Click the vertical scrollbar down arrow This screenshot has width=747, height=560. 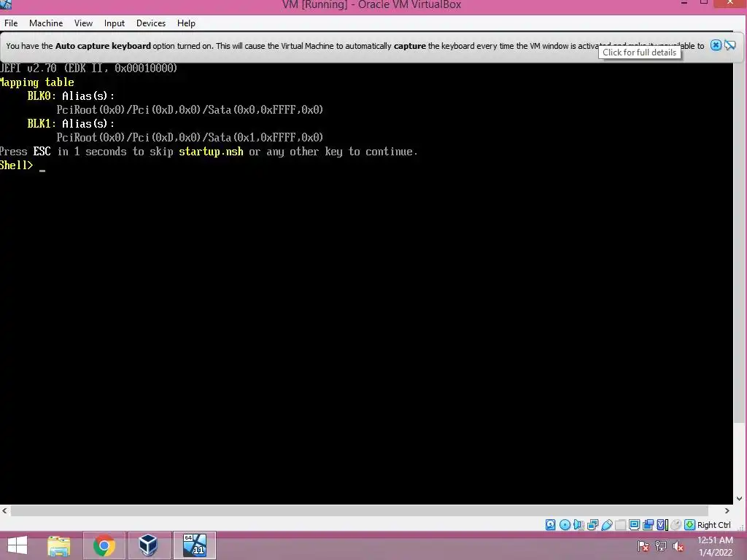[x=740, y=499]
